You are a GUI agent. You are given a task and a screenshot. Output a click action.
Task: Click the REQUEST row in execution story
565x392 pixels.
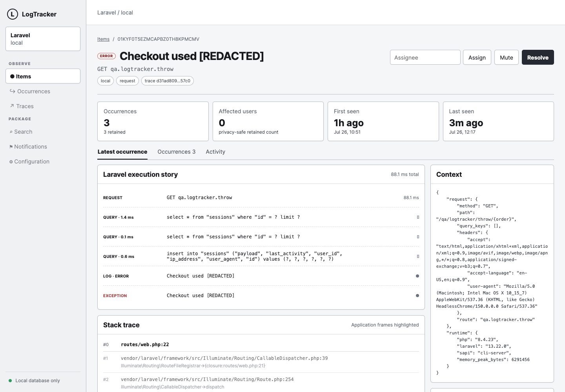coord(261,198)
